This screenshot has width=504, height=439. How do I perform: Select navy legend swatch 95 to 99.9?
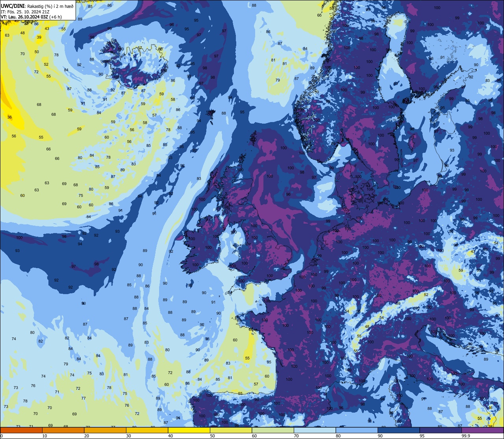tap(441, 430)
